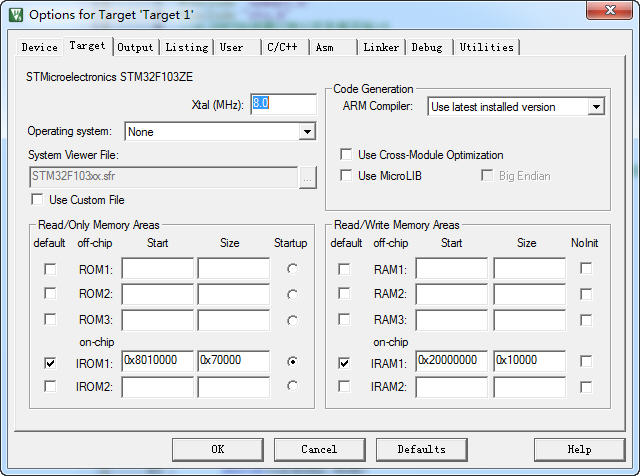Check the ROM1 default checkbox
This screenshot has height=476, width=640.
coord(50,269)
